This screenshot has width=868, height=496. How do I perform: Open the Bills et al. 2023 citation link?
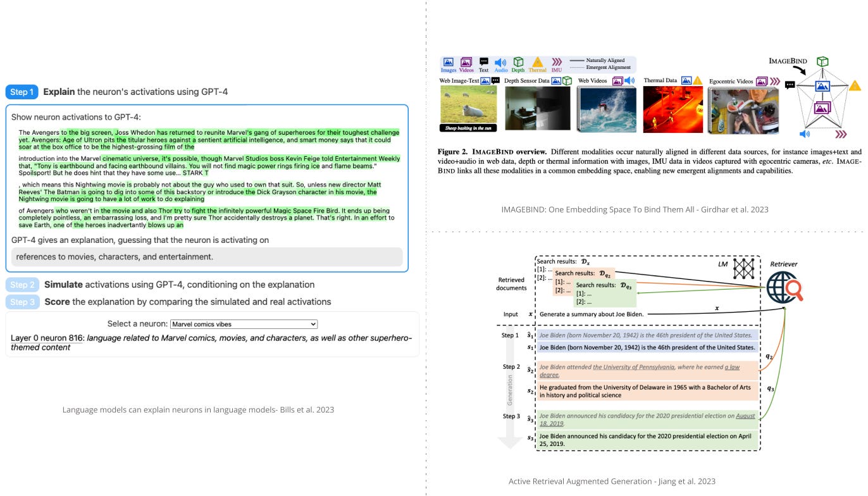pos(197,410)
